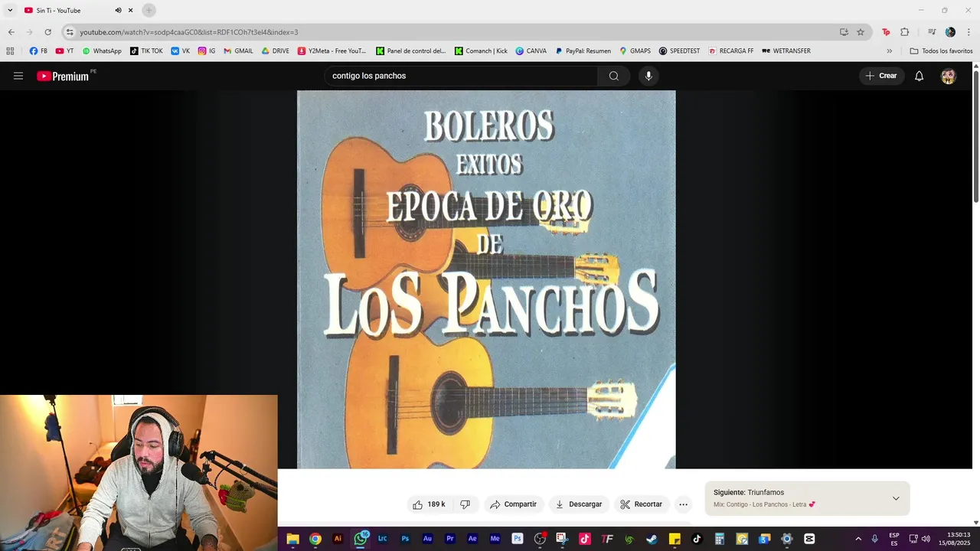This screenshot has width=980, height=551.
Task: Click the YouTube URL address bar
Action: [452, 32]
